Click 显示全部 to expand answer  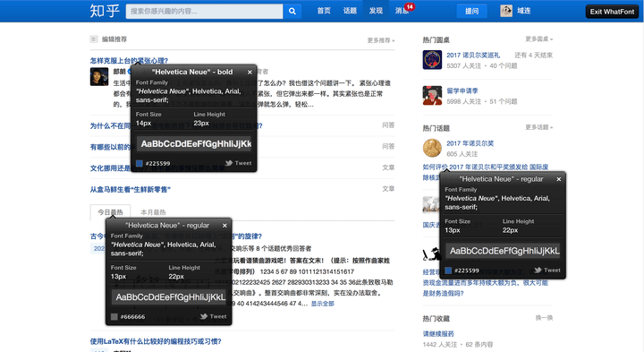(x=322, y=304)
